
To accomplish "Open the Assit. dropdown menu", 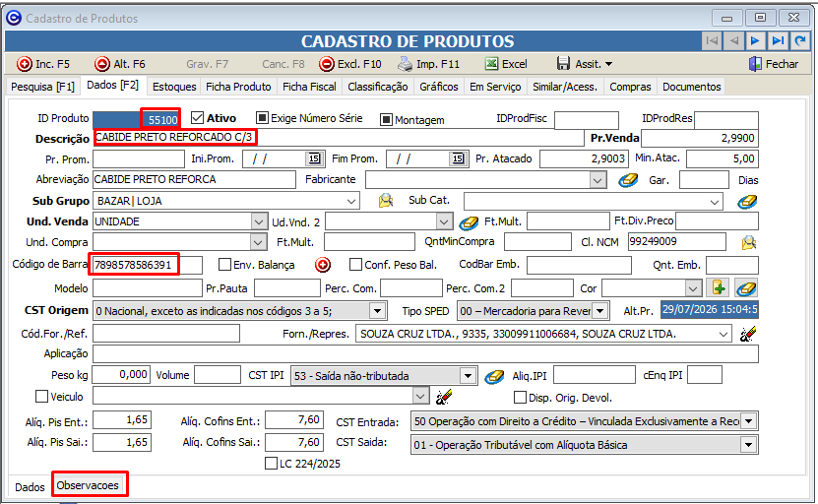I will coord(585,64).
